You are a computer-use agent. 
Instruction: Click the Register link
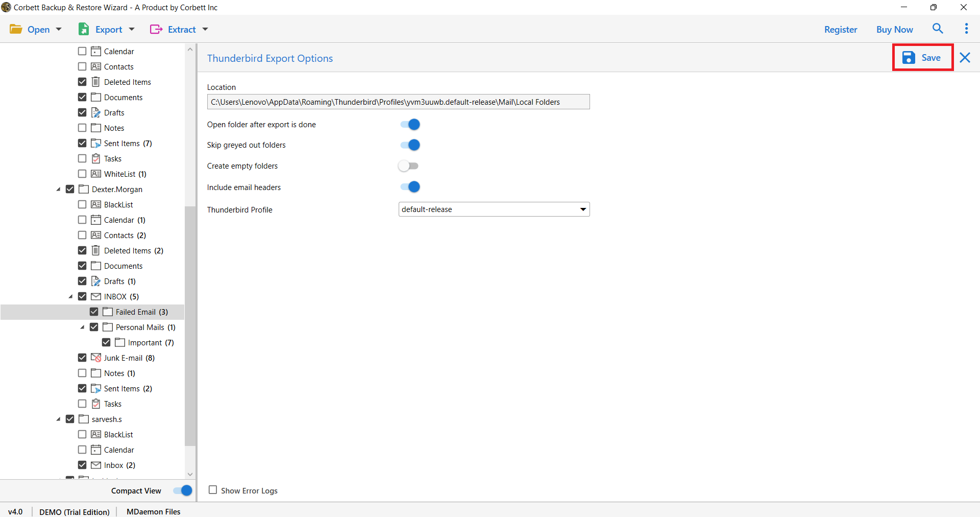click(x=841, y=30)
